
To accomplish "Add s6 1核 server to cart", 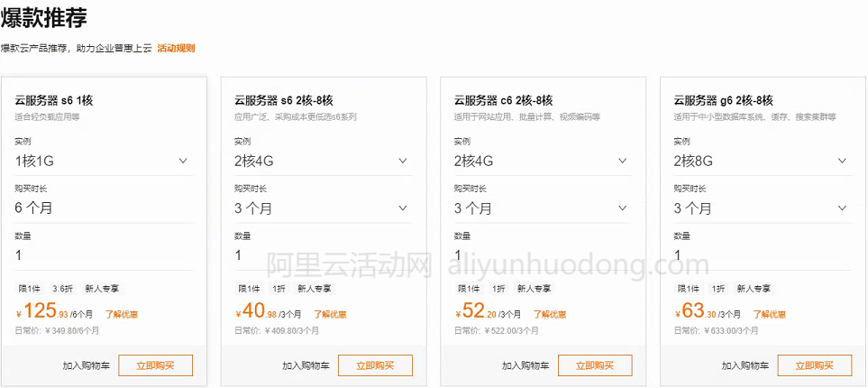I will pyautogui.click(x=87, y=365).
